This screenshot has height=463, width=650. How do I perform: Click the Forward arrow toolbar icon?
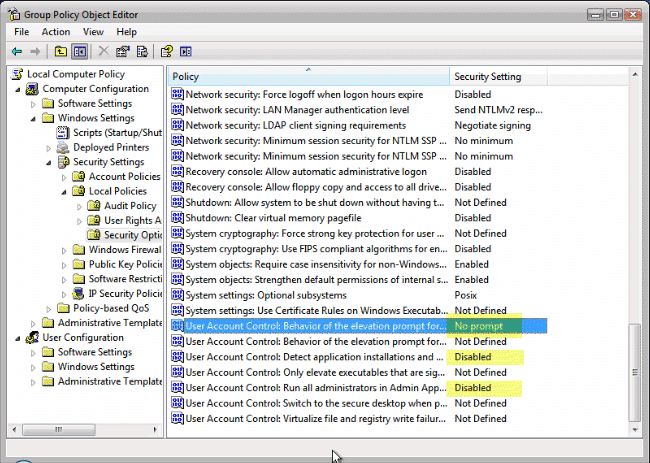(35, 51)
